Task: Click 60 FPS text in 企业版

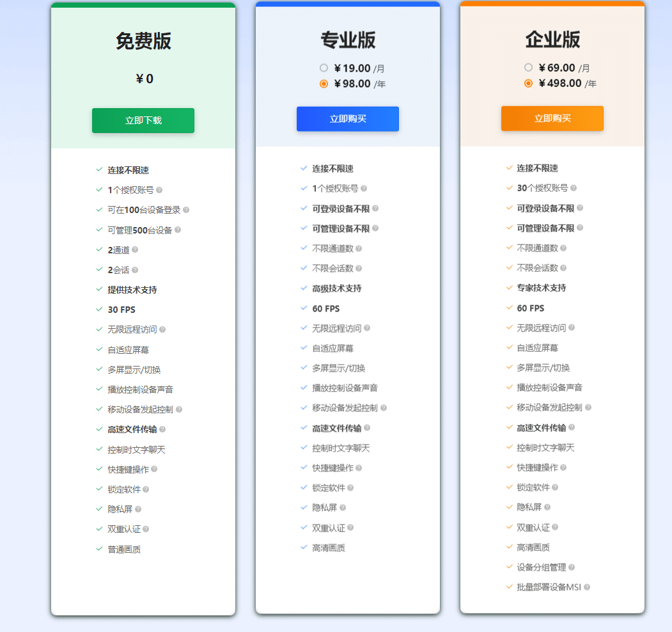Action: 531,308
